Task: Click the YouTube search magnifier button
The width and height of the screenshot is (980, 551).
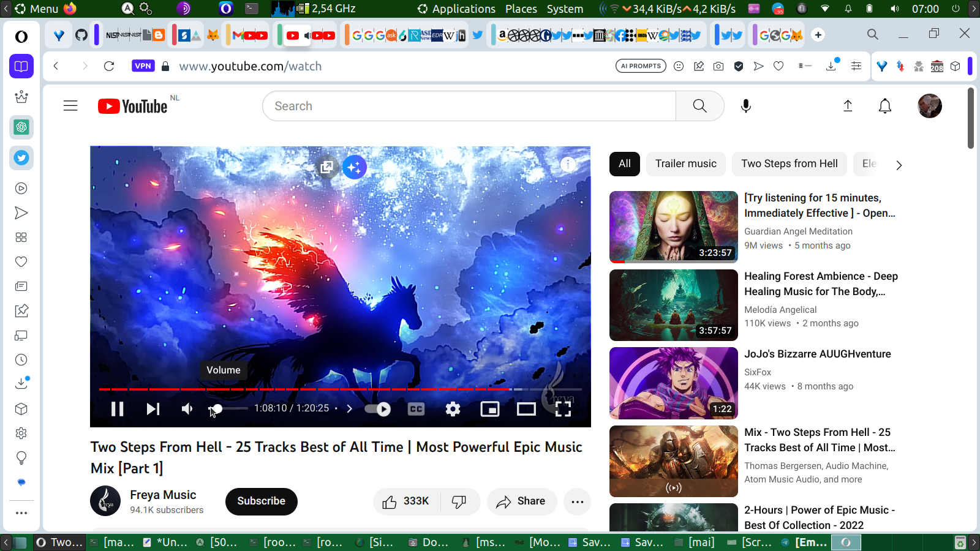Action: click(x=699, y=106)
